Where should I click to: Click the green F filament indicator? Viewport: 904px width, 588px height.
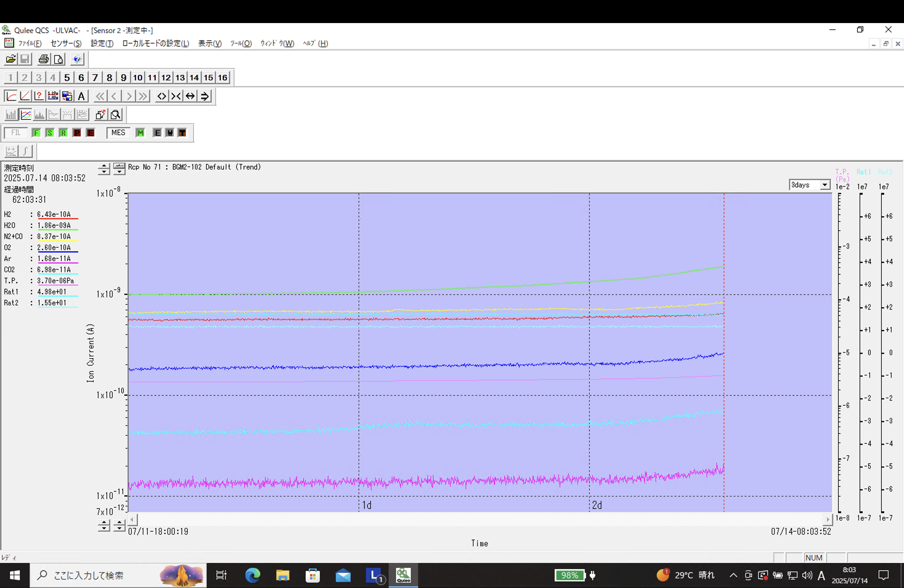point(36,133)
